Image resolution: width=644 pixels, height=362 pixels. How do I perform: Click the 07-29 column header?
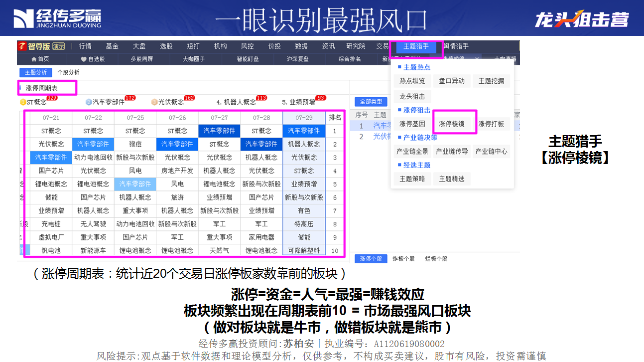click(x=304, y=118)
